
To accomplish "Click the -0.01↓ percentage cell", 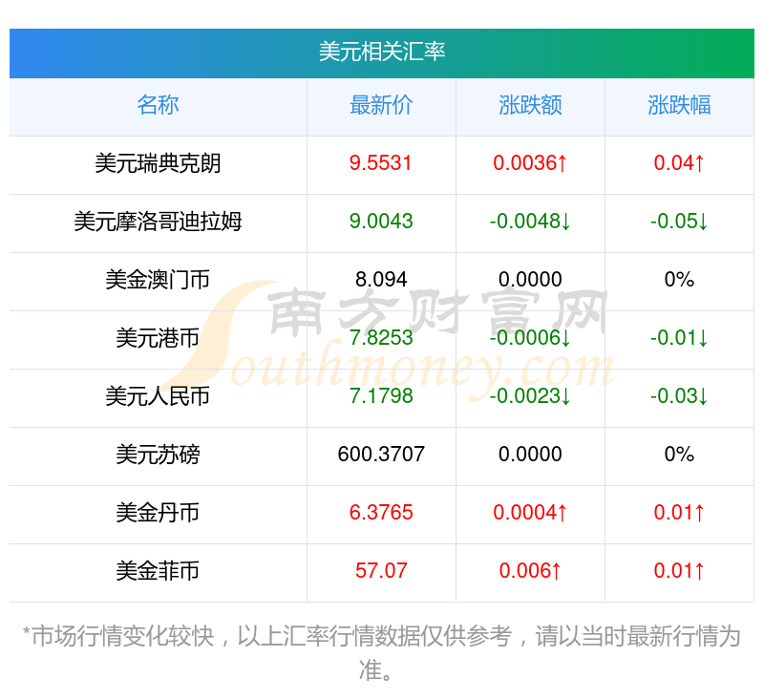I will coord(679,338).
